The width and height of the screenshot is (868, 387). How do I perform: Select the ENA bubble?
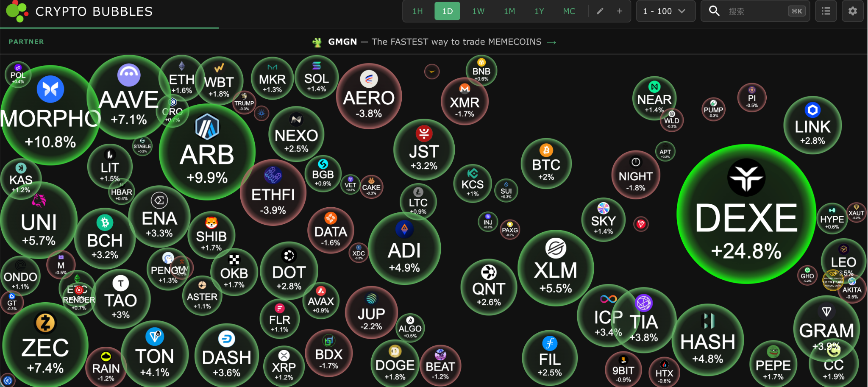pyautogui.click(x=159, y=217)
